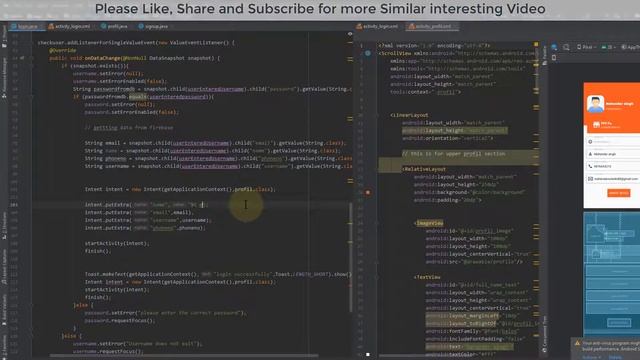Open the Palette panel in design view
Screen dimensions: 640x360
point(544,55)
